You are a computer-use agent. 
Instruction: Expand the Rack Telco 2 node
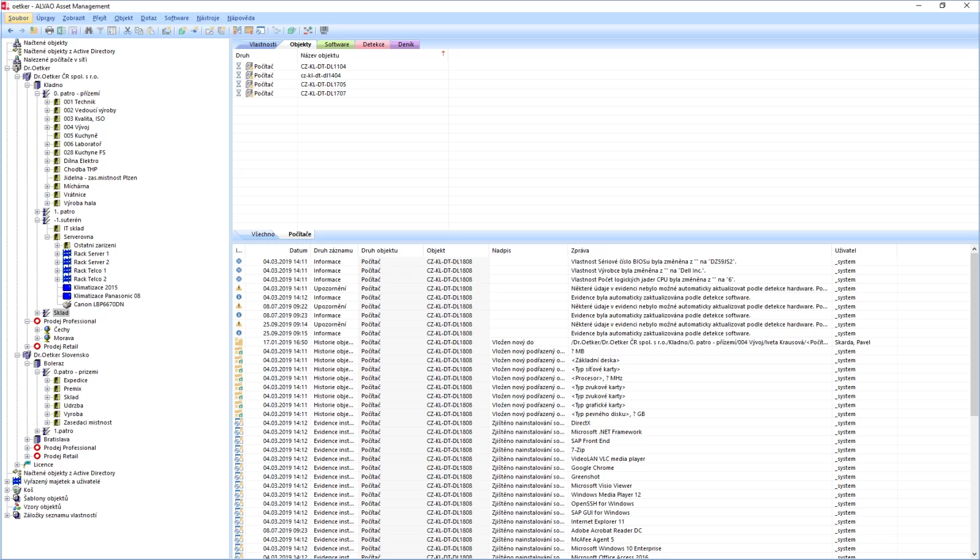(x=57, y=279)
